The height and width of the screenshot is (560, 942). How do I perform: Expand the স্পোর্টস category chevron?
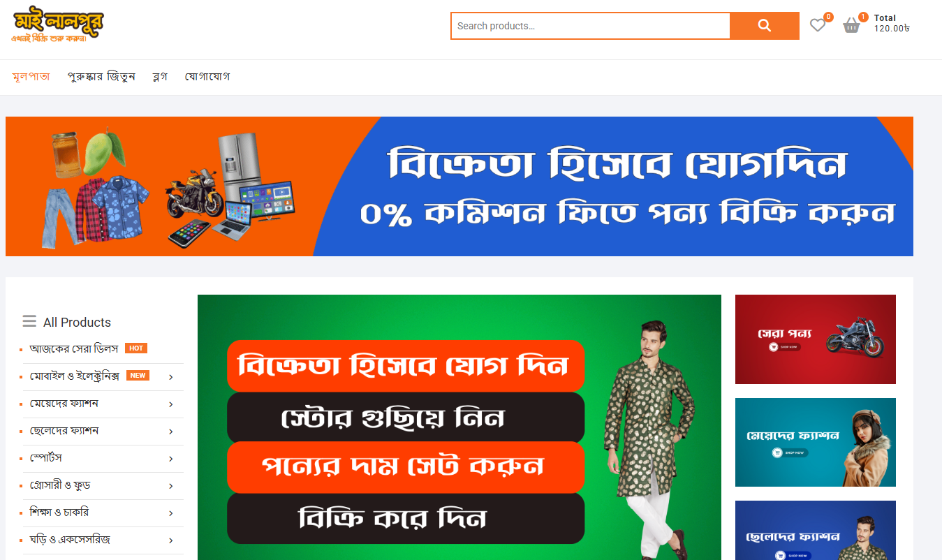(x=171, y=459)
